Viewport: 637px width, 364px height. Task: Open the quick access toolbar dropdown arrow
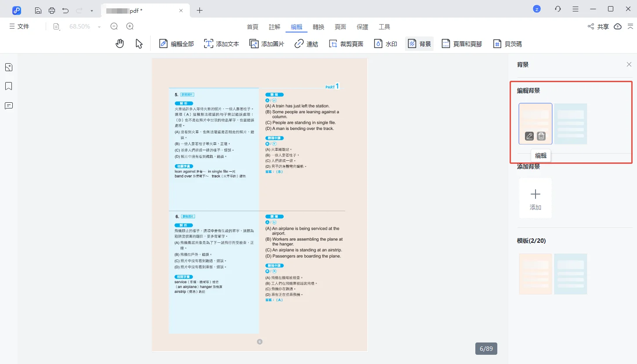[x=91, y=10]
